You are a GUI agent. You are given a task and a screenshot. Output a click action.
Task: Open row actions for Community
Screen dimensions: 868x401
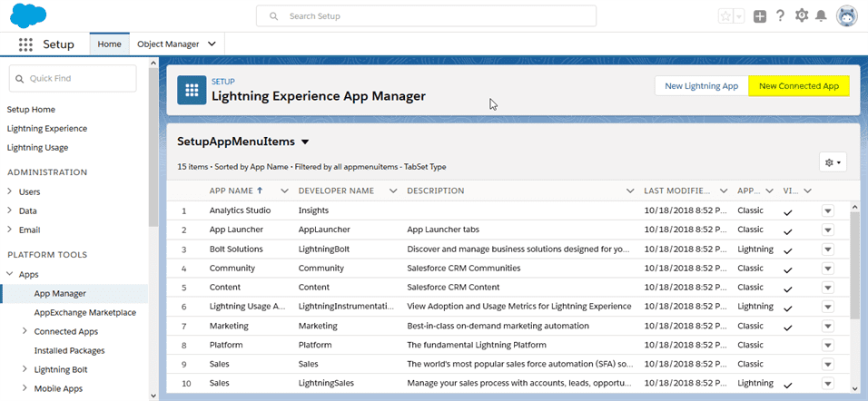pos(827,269)
